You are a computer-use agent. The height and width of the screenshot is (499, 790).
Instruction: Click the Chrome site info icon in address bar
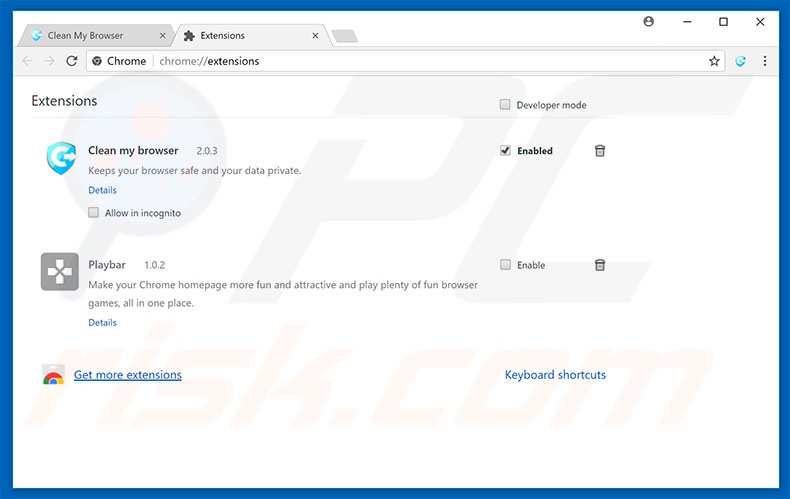[97, 61]
